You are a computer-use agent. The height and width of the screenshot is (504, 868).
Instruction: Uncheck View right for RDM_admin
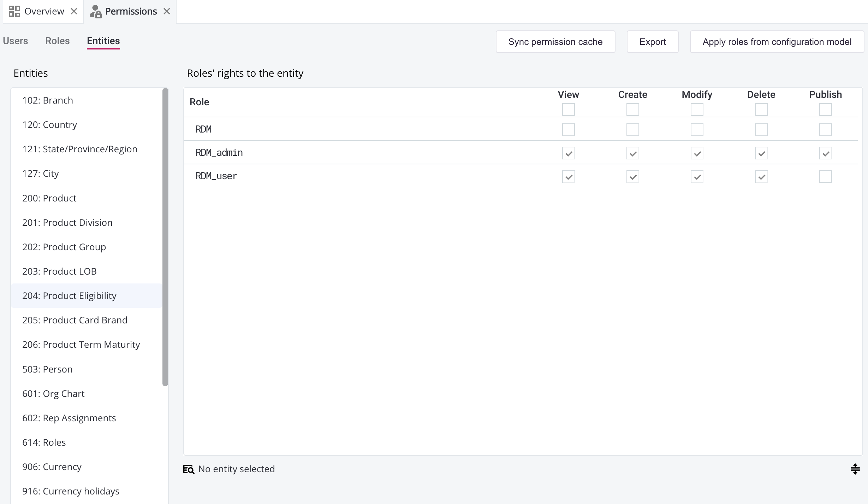568,153
